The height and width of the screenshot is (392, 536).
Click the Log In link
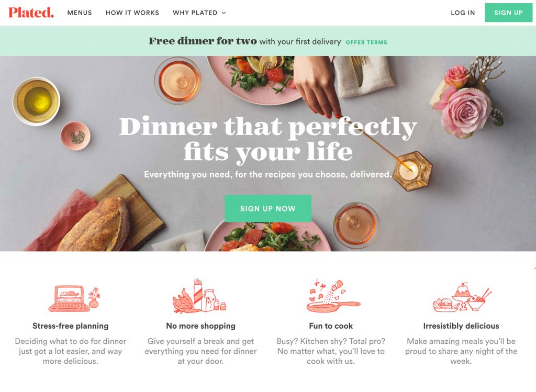[x=463, y=13]
